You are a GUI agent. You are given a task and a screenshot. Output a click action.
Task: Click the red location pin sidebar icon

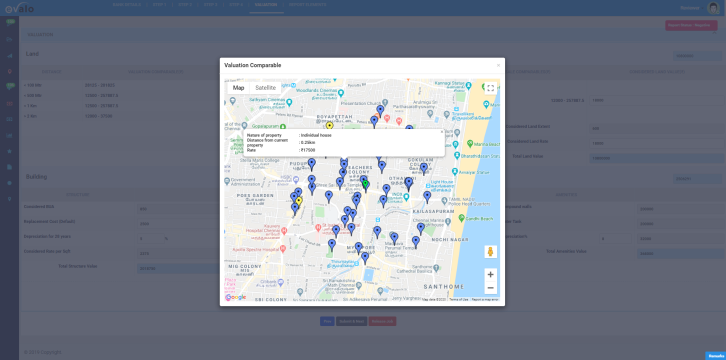click(9, 71)
